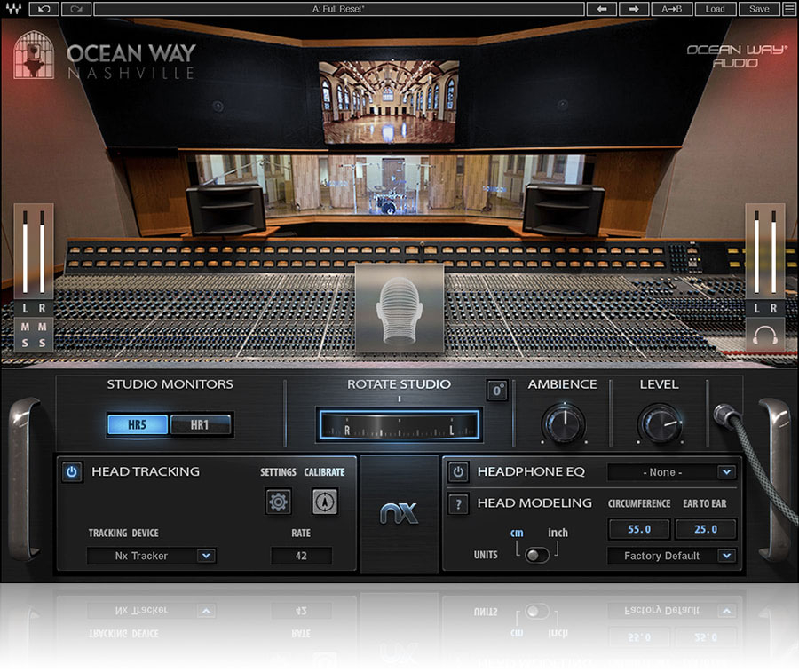
Task: Click the Ambience knob
Action: point(564,423)
